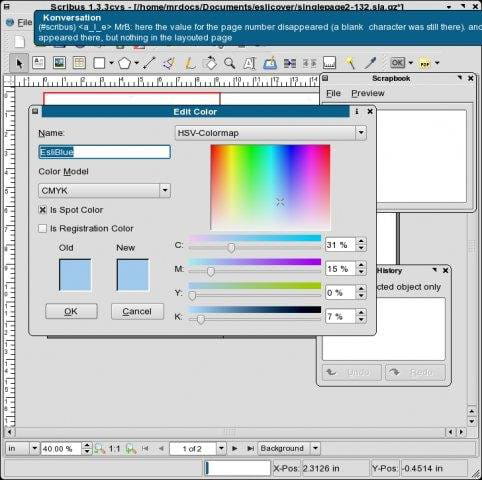The height and width of the screenshot is (480, 482).
Task: Choose the Insert Text Frame tool
Action: (39, 63)
